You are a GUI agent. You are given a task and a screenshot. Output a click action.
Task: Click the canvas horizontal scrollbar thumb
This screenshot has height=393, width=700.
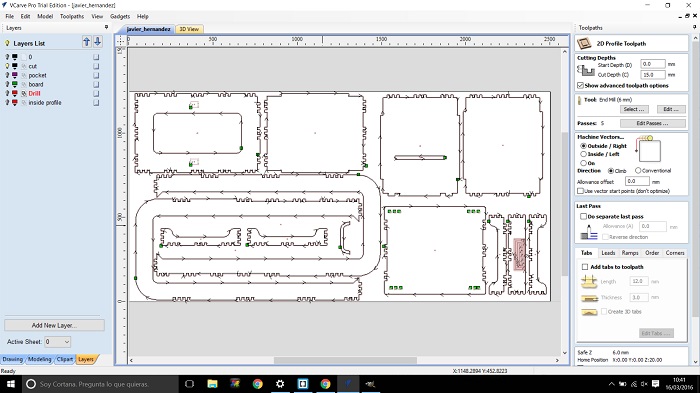[345, 360]
